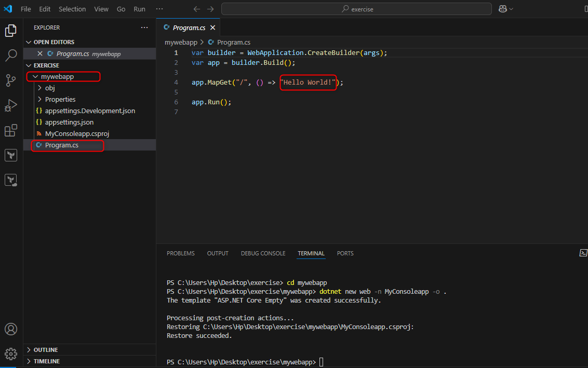The image size is (588, 368).
Task: Open the Copilot chat icon
Action: (x=503, y=9)
